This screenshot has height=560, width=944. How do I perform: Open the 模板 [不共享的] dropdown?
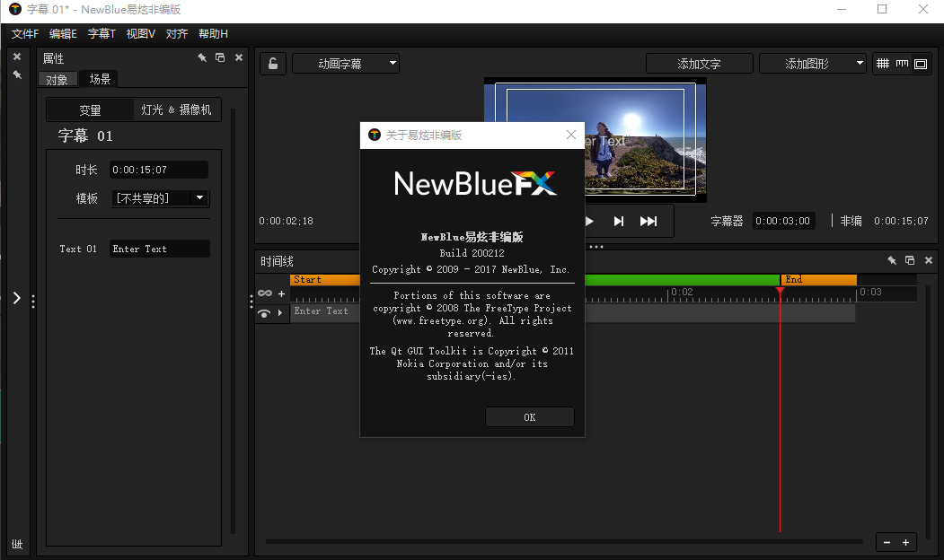coord(160,198)
